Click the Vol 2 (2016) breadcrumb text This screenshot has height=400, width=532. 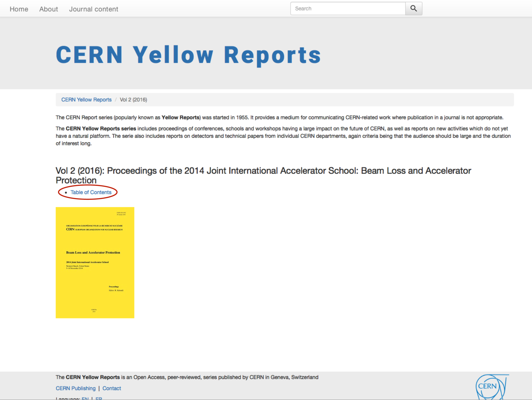coord(133,100)
